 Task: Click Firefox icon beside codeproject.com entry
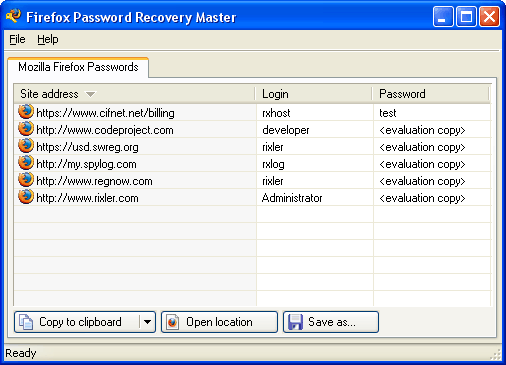pos(26,129)
